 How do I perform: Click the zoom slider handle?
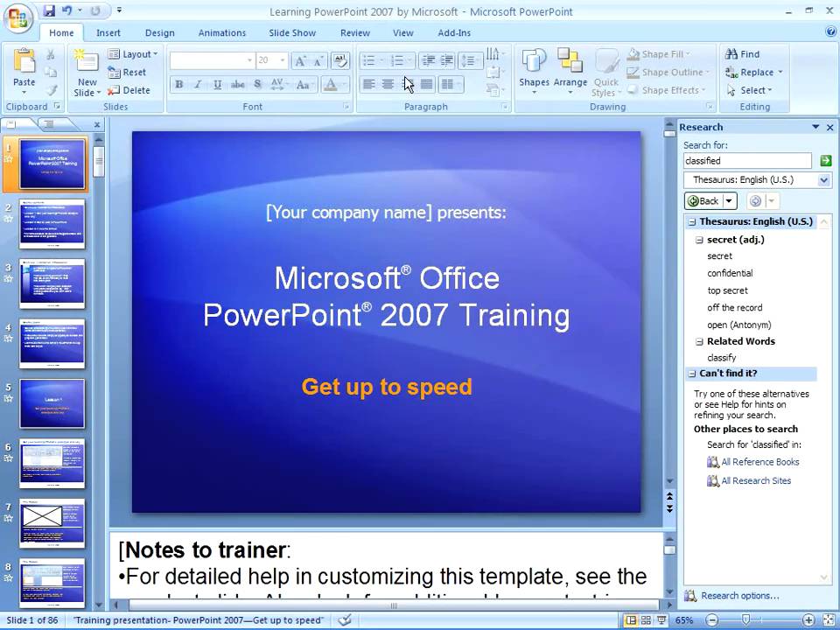tap(745, 620)
